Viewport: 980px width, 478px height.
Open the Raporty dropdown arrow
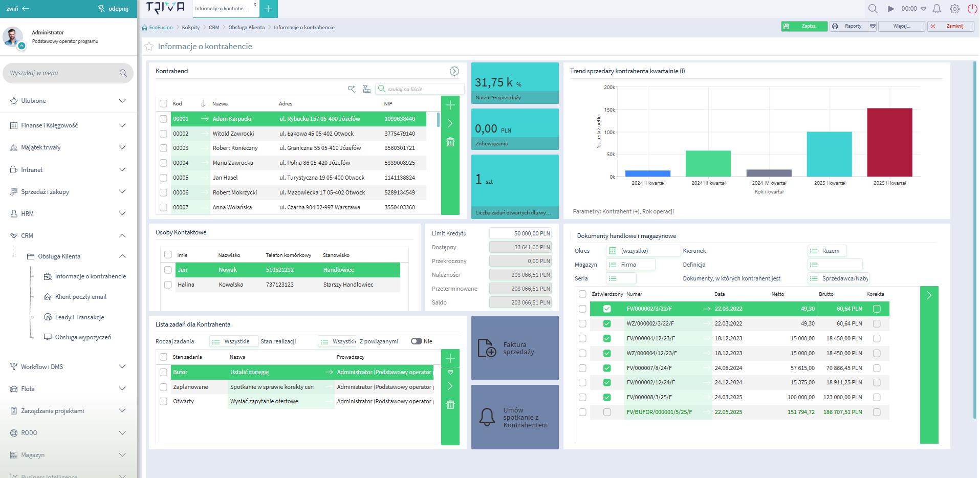[x=873, y=26]
